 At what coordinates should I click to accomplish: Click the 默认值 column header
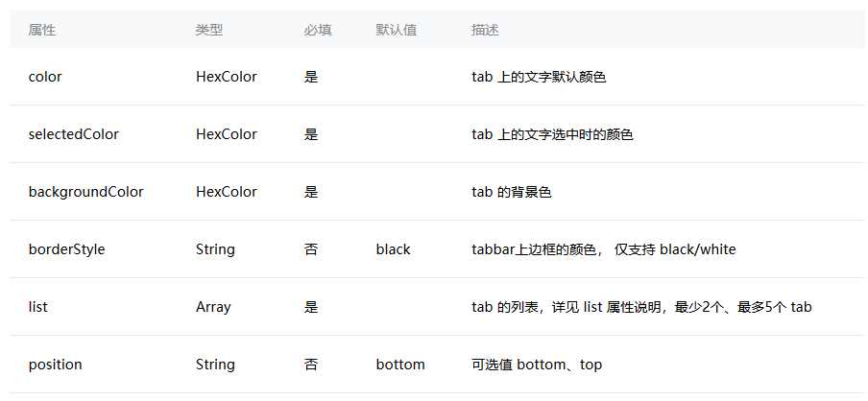pos(396,30)
